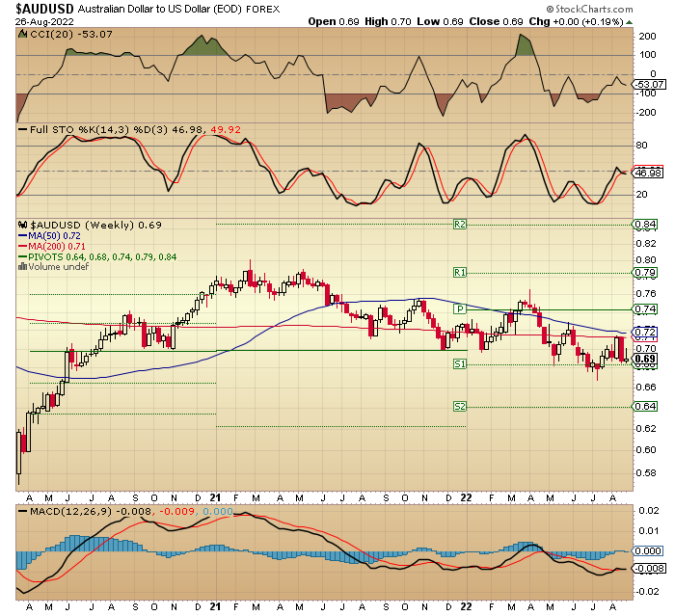Screen dimensions: 675x616
Task: Click the 0.76 price axis label
Action: click(x=646, y=294)
